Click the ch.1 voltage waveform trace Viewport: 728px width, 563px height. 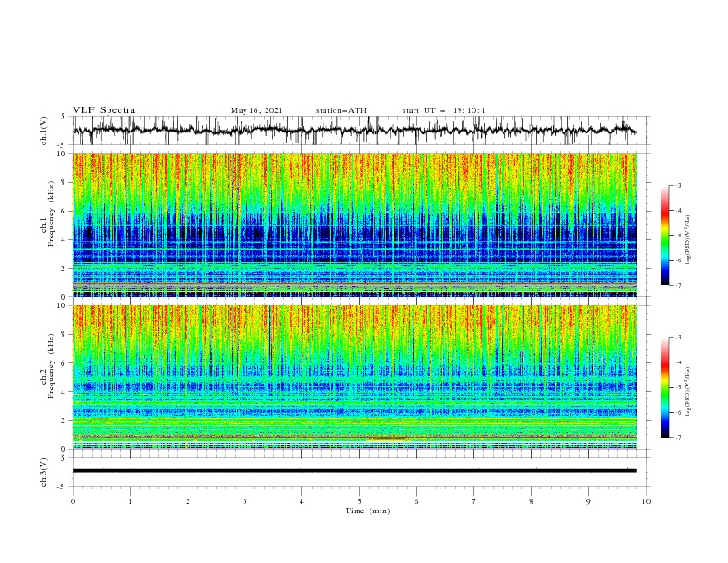tap(354, 130)
